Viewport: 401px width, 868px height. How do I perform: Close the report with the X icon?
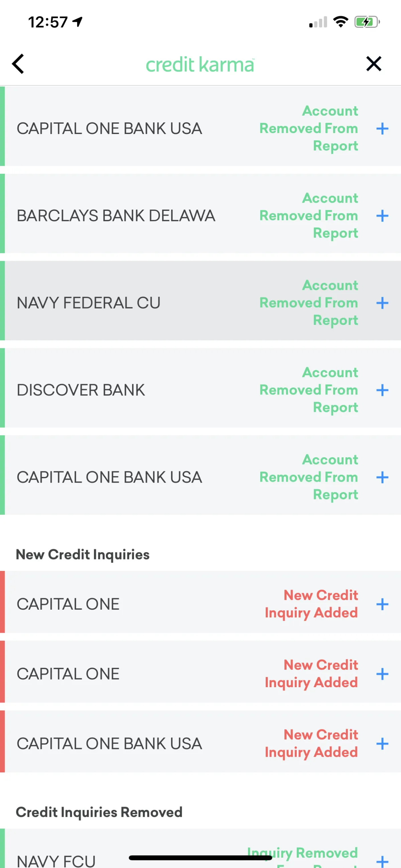pos(373,64)
